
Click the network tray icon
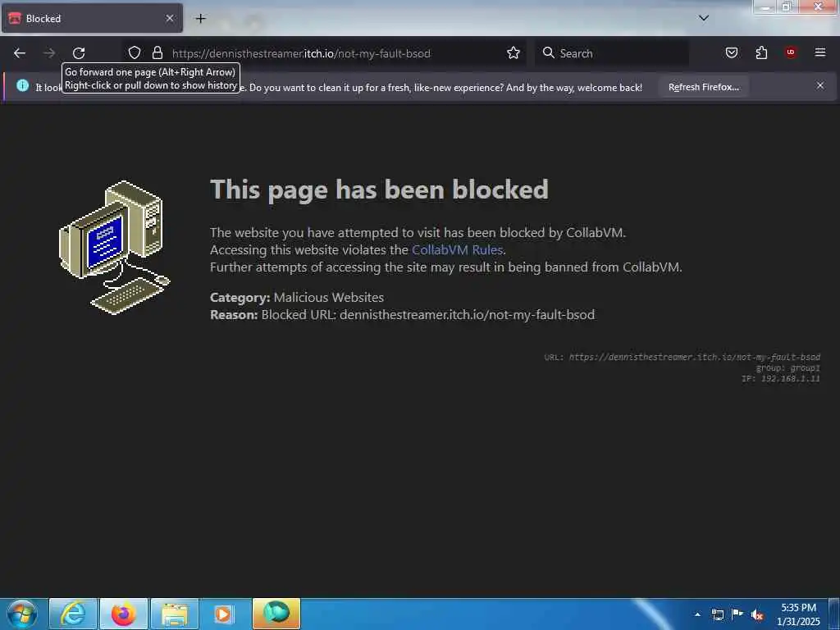point(717,614)
